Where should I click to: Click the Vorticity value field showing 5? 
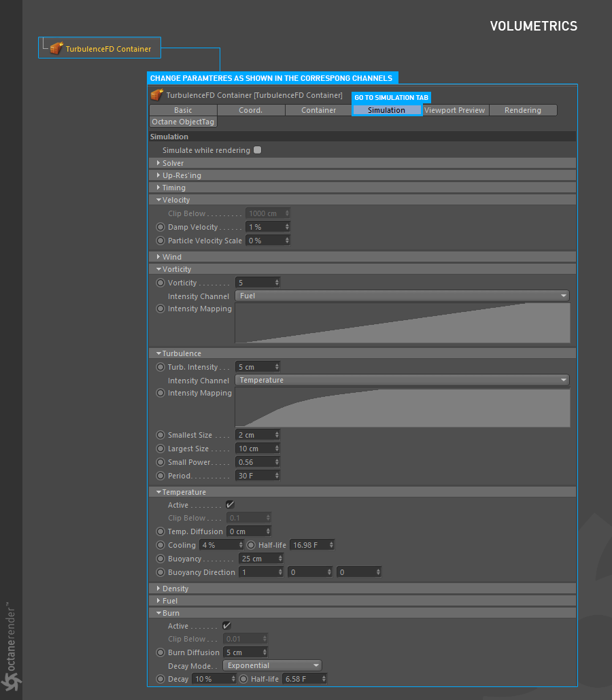point(258,283)
